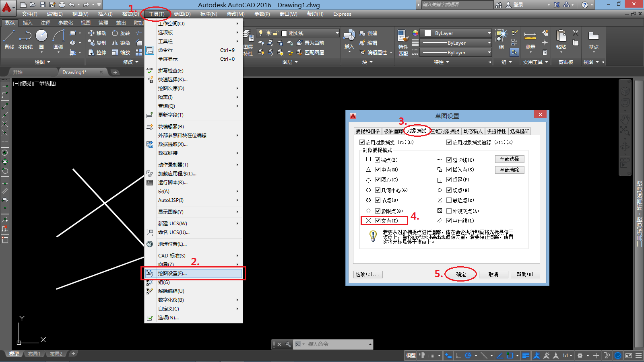644x362 pixels.
Task: Toggle the 中点(M) snap checkbox
Action: 378,170
